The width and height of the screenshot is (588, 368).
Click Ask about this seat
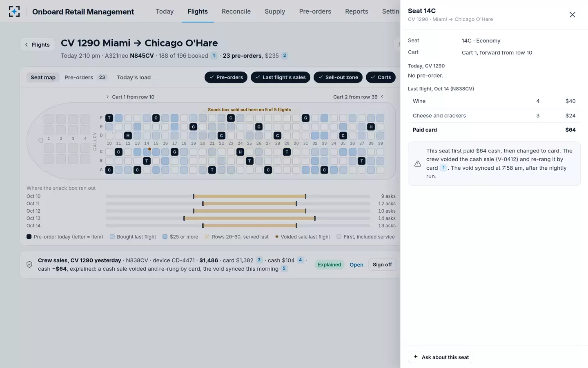click(441, 357)
